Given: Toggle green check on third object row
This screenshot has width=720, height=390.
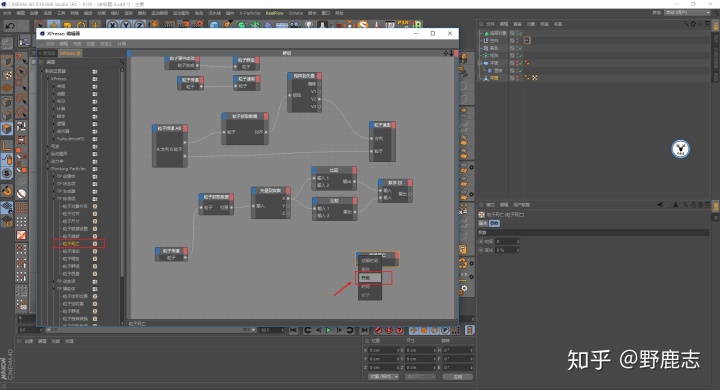Looking at the screenshot, I should pos(520,48).
